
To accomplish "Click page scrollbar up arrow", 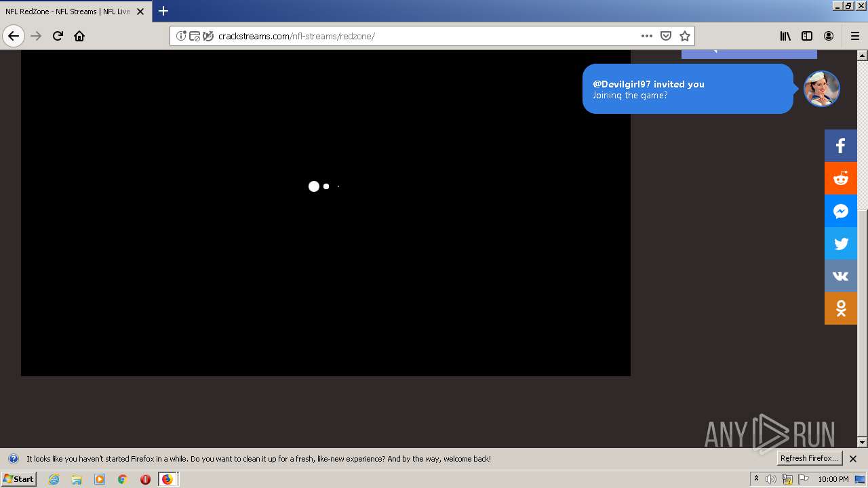I will pos(863,56).
